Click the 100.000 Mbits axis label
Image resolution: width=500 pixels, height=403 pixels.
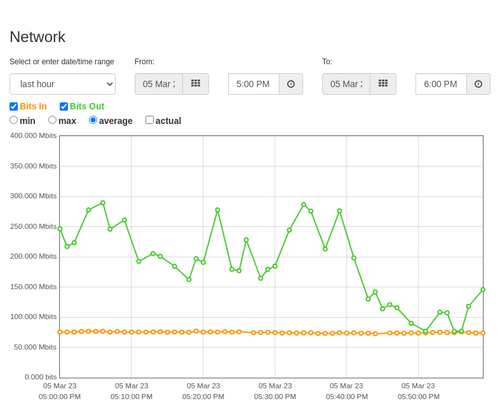(x=33, y=317)
